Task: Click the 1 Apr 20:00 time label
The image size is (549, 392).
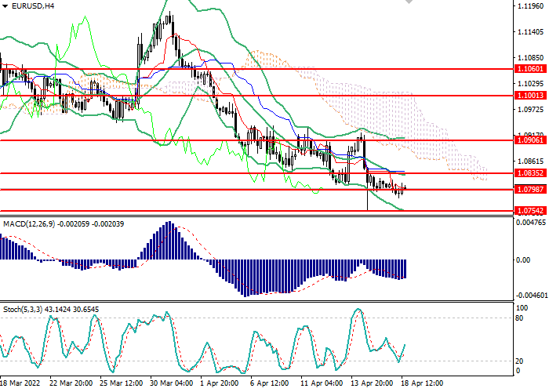Action: (x=219, y=383)
